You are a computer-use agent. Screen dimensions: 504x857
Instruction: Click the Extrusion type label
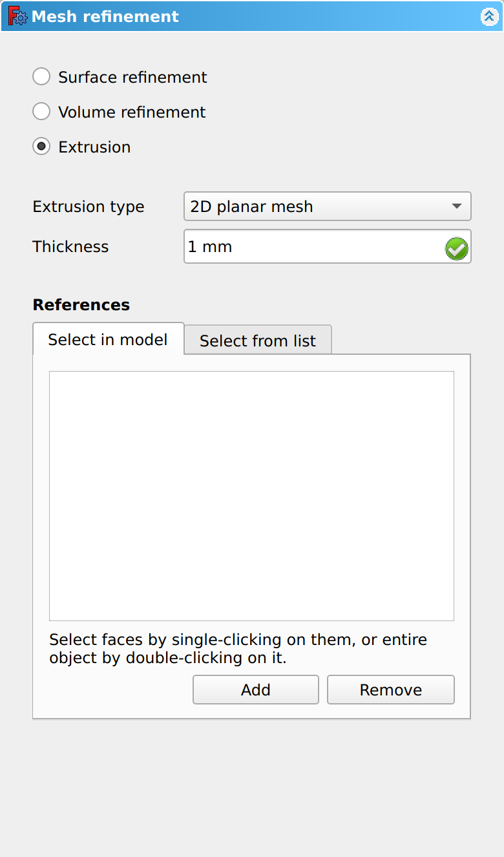pos(89,207)
